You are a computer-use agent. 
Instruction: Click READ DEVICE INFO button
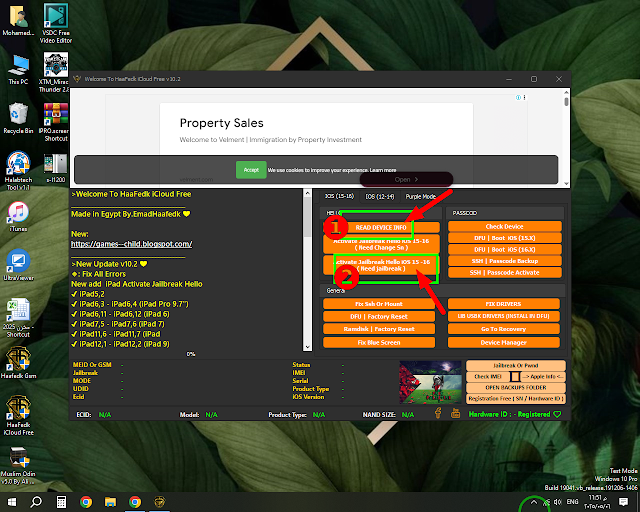[x=381, y=227]
